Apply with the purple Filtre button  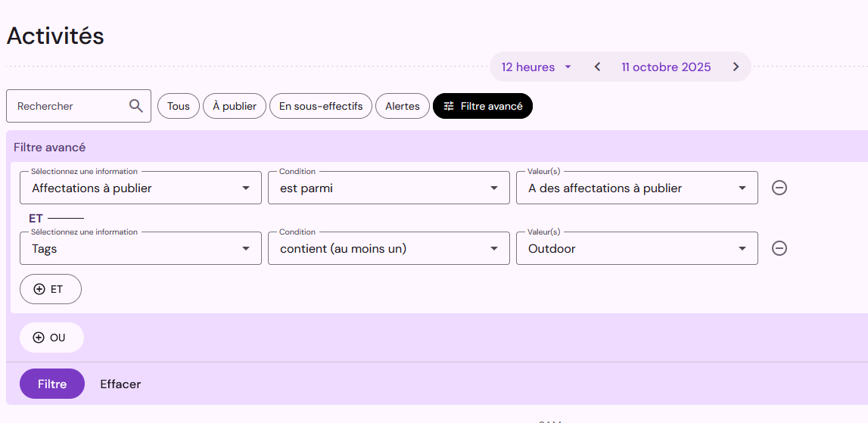pos(52,384)
